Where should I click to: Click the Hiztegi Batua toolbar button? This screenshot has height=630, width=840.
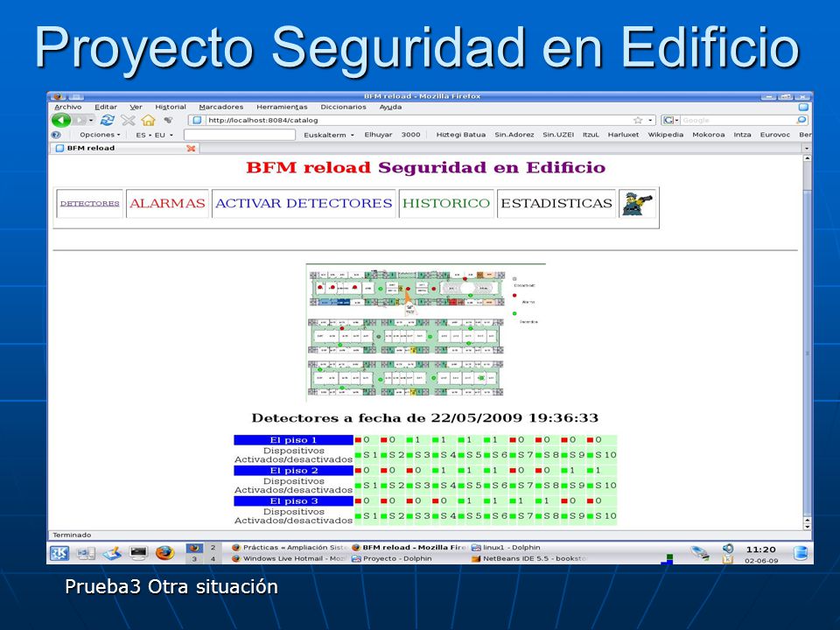pos(461,135)
